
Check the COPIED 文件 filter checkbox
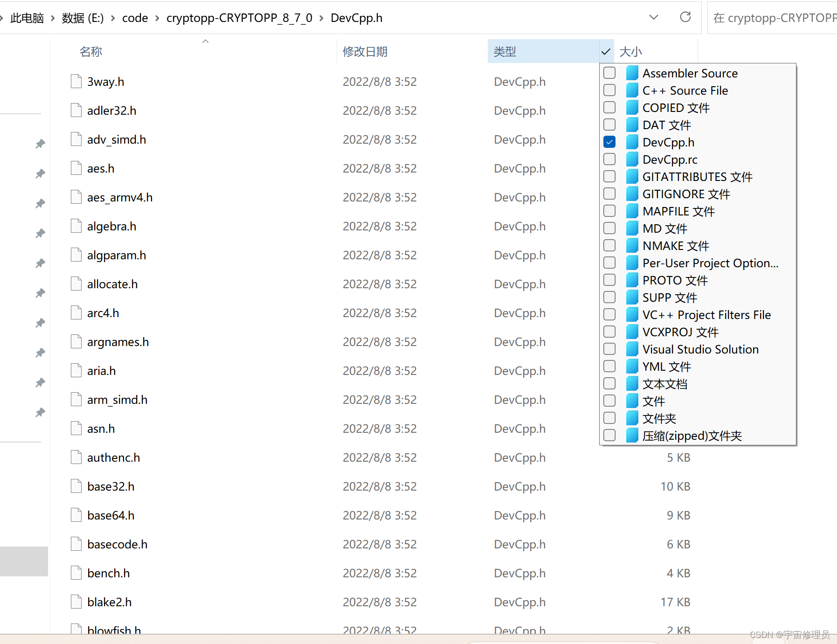click(609, 107)
